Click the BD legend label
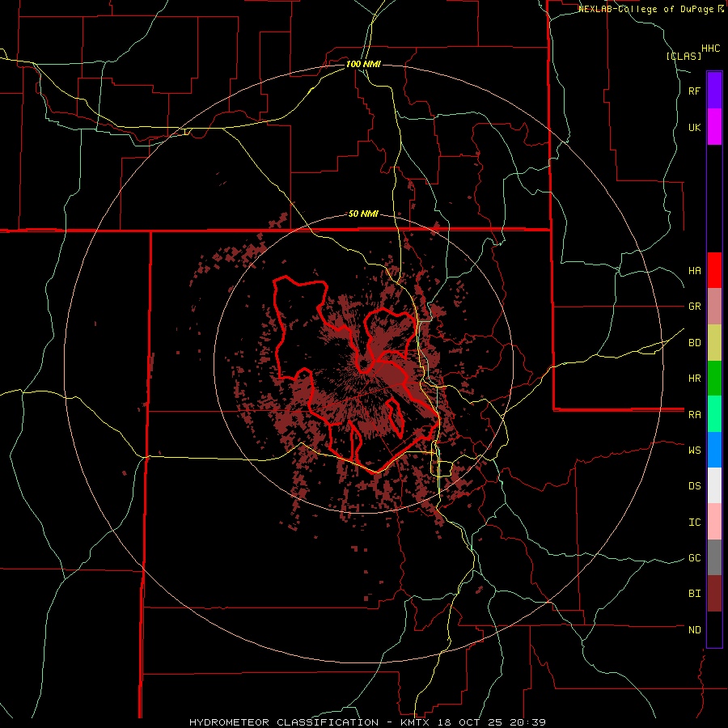This screenshot has height=728, width=728. [694, 343]
